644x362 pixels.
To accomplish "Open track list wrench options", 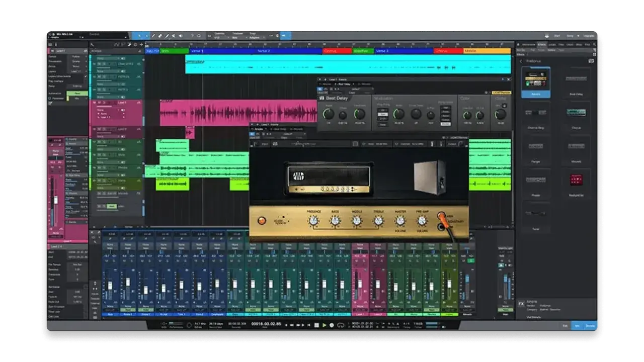I will pyautogui.click(x=93, y=45).
